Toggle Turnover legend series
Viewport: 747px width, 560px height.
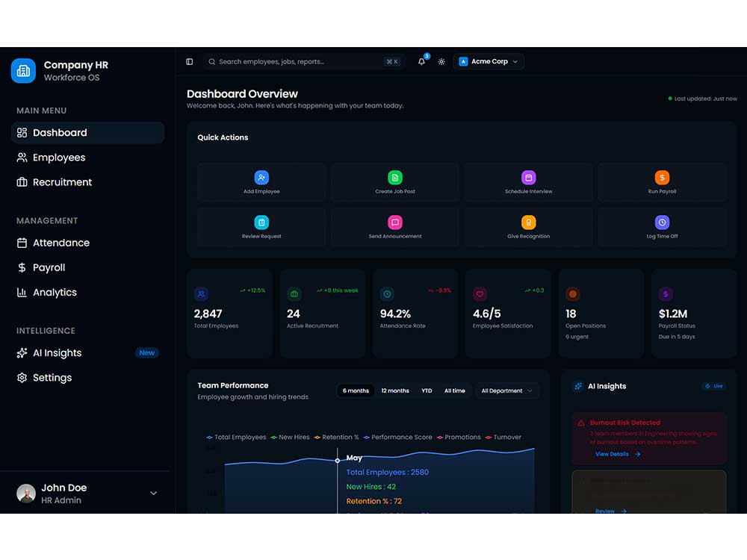pos(503,437)
